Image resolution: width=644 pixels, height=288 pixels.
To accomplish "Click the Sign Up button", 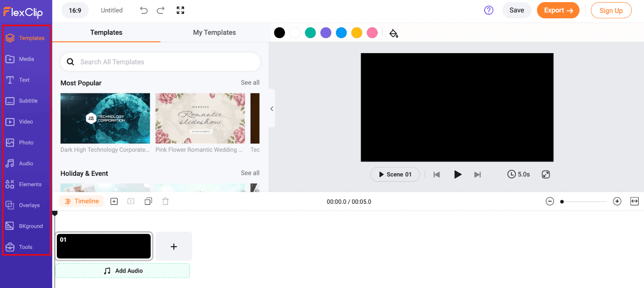I will tap(611, 10).
